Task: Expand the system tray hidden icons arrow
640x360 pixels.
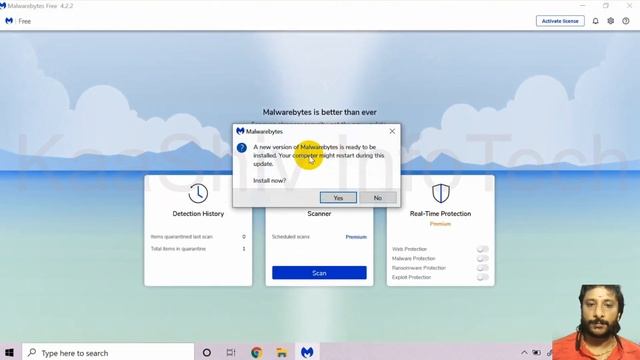Action: pos(524,353)
